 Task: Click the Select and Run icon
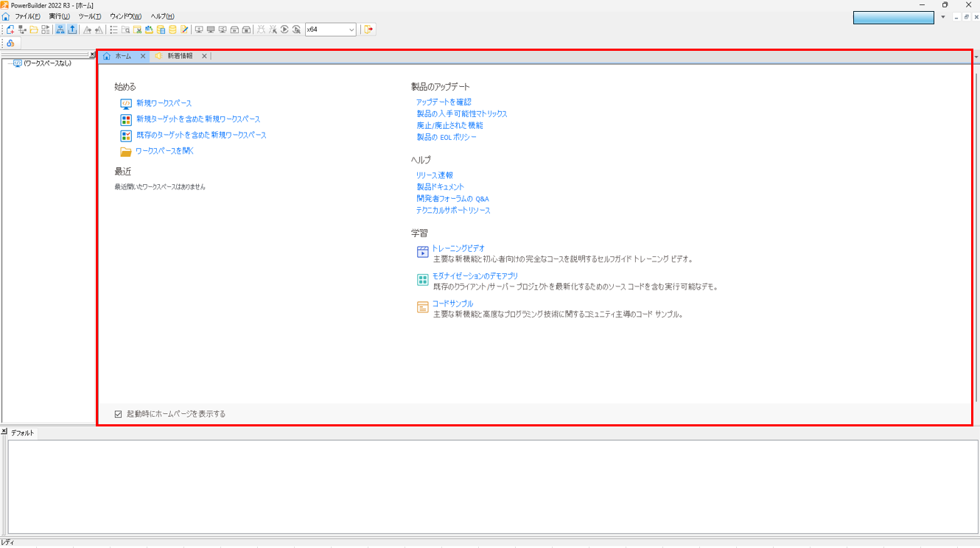(x=296, y=29)
